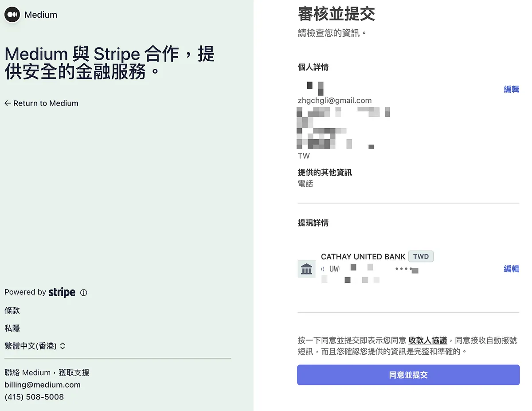The image size is (532, 411).
Task: Click the (415) 508-5008 phone number
Action: pos(34,397)
